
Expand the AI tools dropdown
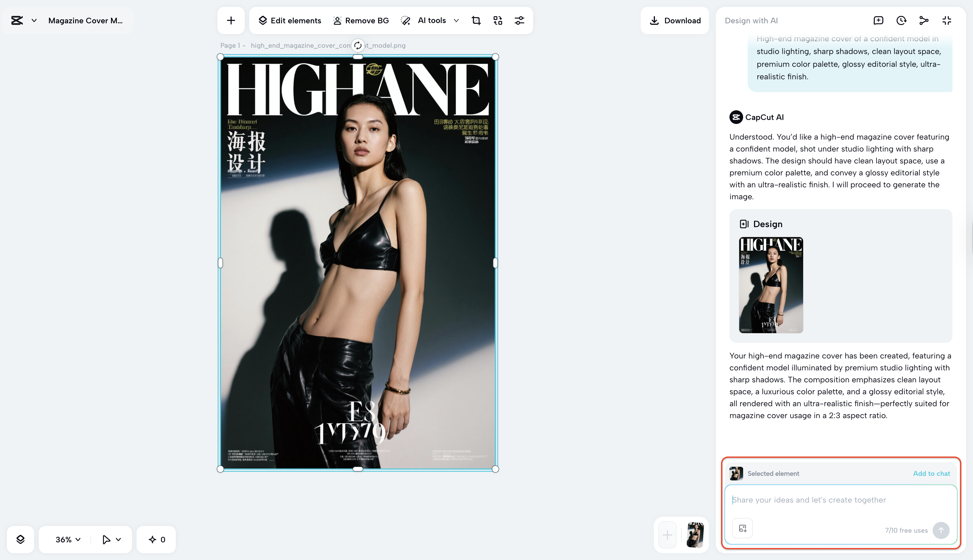click(x=456, y=20)
